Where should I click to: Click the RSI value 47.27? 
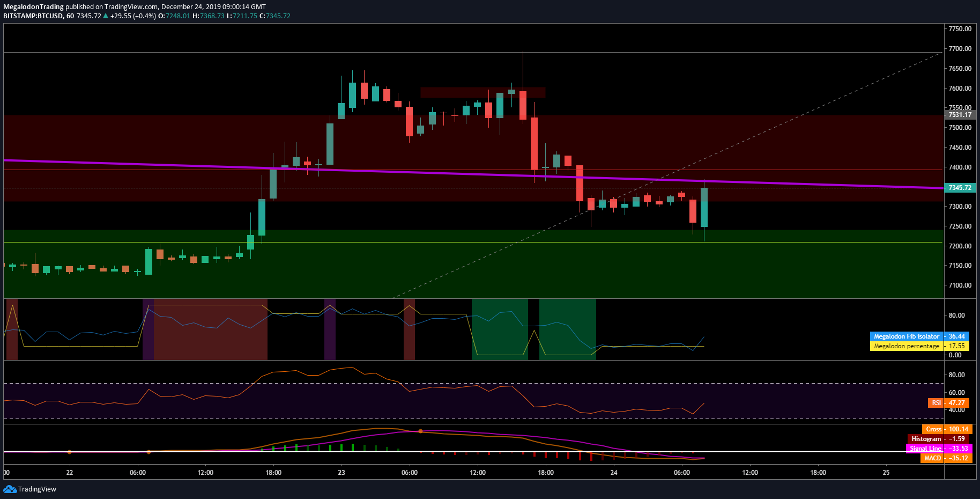point(957,403)
